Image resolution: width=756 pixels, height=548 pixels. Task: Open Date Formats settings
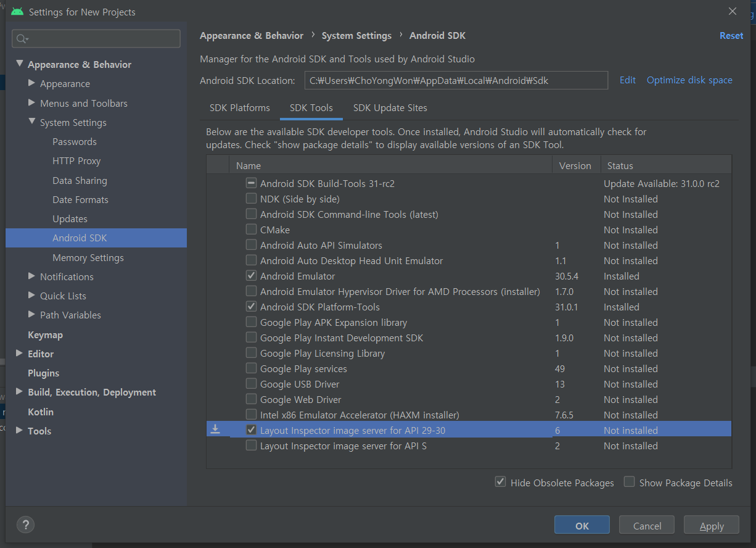[80, 199]
